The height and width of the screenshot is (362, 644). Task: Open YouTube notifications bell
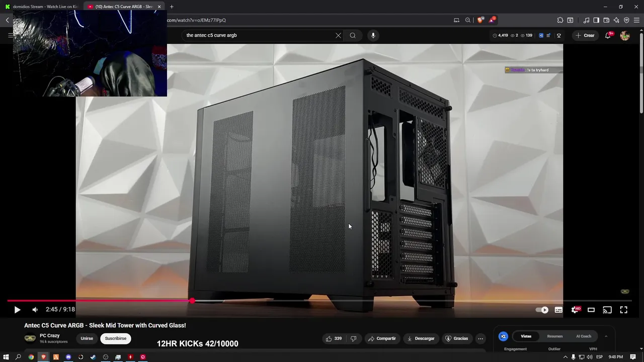click(608, 35)
